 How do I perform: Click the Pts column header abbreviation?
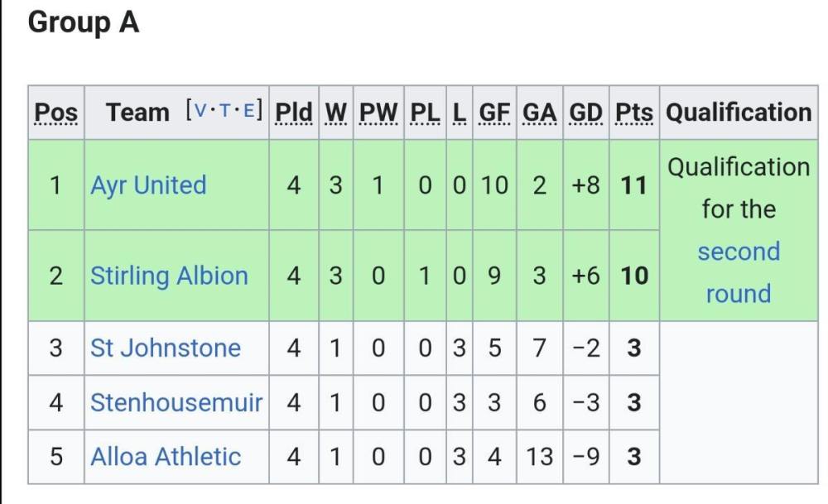click(x=633, y=113)
